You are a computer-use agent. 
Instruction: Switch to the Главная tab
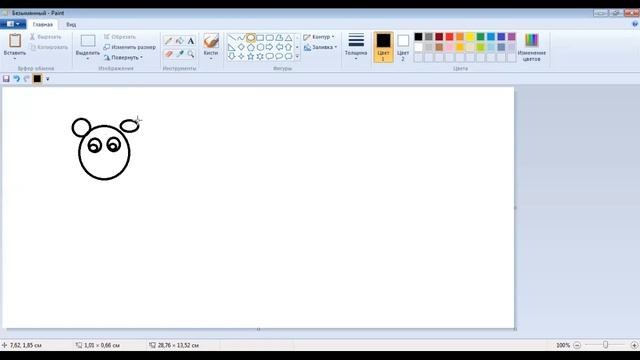point(42,25)
